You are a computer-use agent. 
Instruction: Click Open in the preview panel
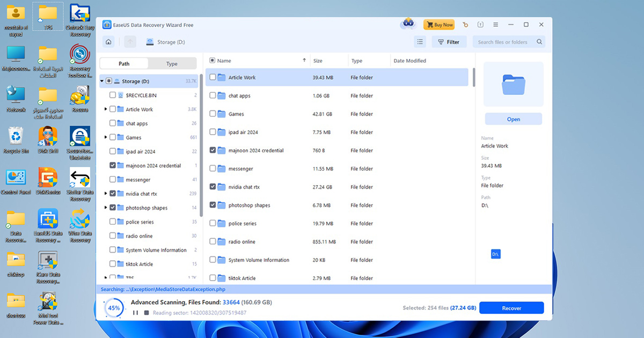[514, 119]
